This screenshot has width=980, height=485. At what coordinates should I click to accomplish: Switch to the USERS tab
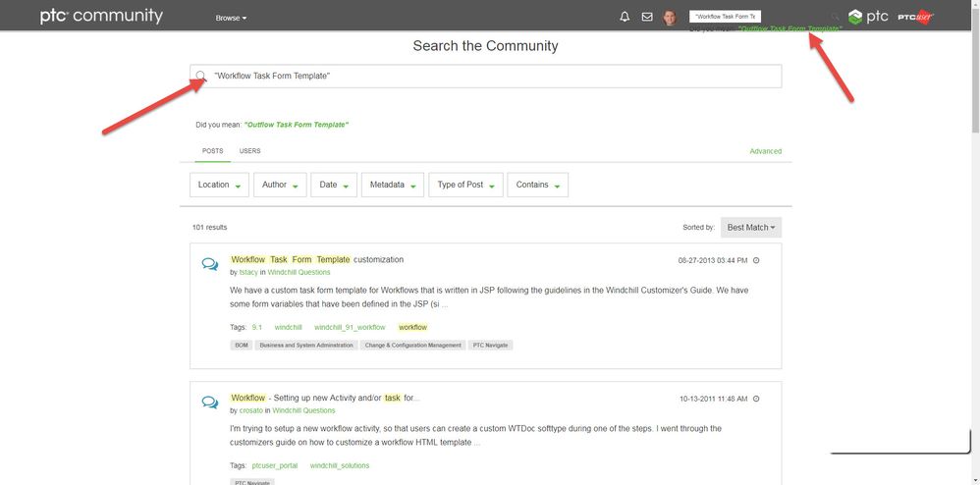(x=250, y=151)
